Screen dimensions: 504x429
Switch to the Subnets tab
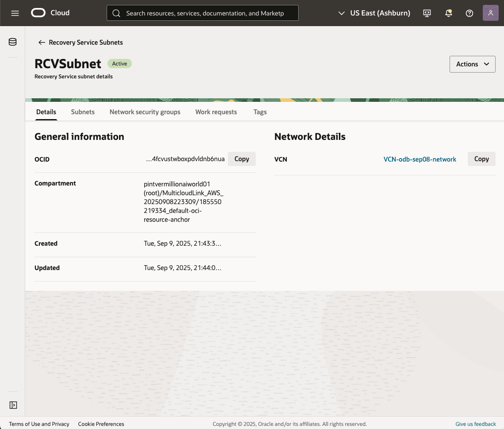click(83, 112)
